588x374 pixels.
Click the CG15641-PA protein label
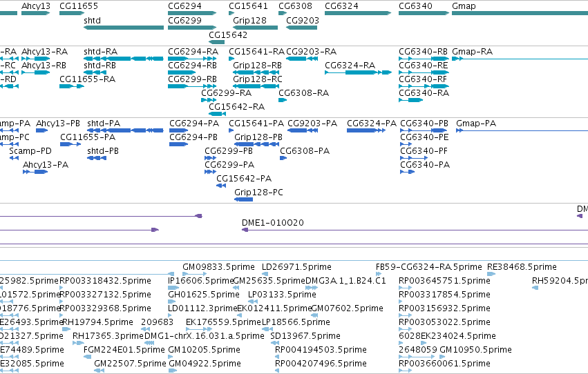pos(256,123)
